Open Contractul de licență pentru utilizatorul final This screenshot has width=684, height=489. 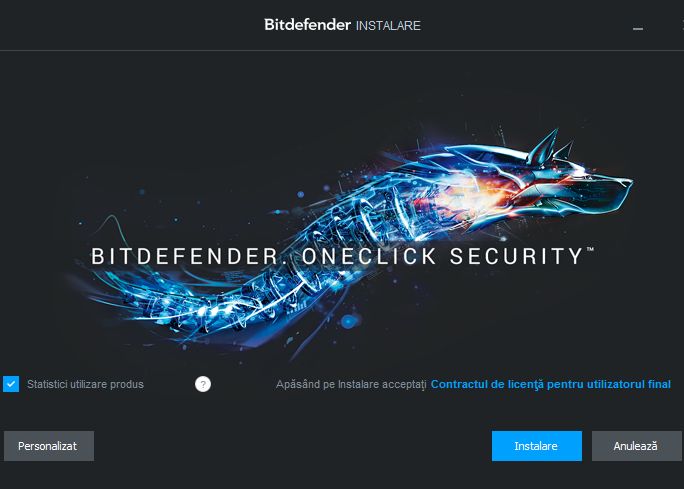[x=551, y=384]
